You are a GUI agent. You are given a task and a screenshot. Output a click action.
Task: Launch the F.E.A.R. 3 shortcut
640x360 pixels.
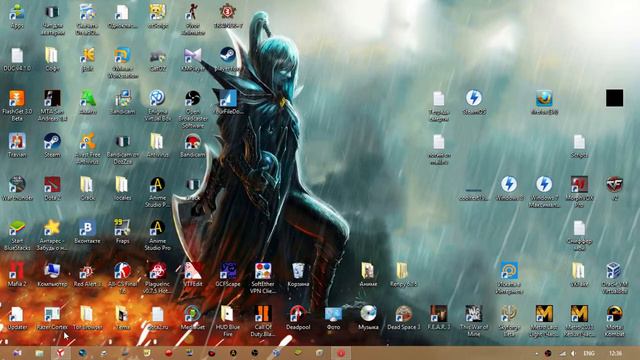click(x=439, y=315)
